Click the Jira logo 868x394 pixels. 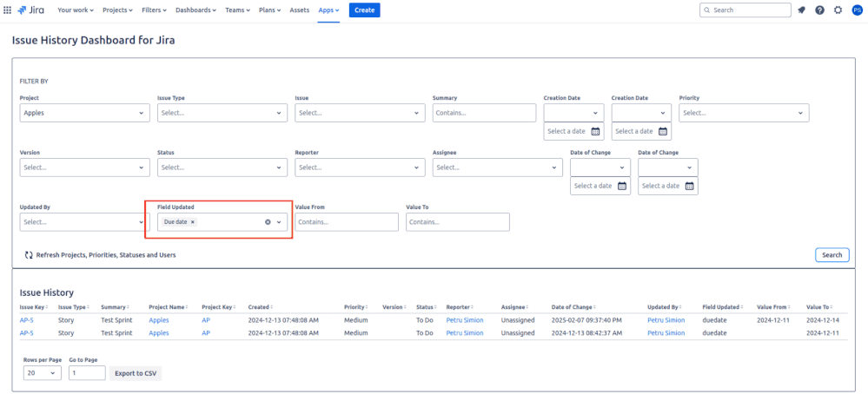pos(30,10)
